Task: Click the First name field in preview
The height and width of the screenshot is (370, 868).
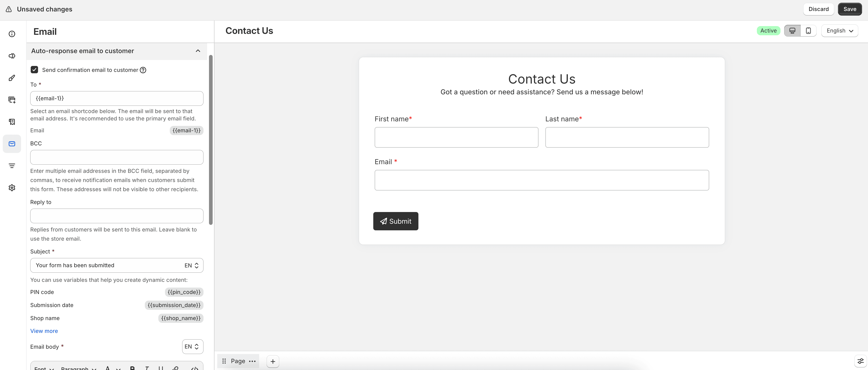Action: [456, 137]
